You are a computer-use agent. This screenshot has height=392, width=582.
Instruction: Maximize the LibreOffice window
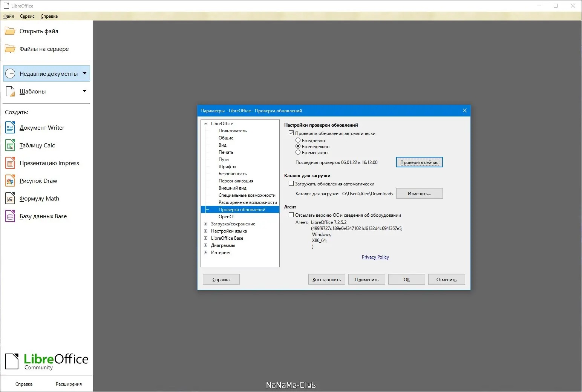pyautogui.click(x=556, y=6)
